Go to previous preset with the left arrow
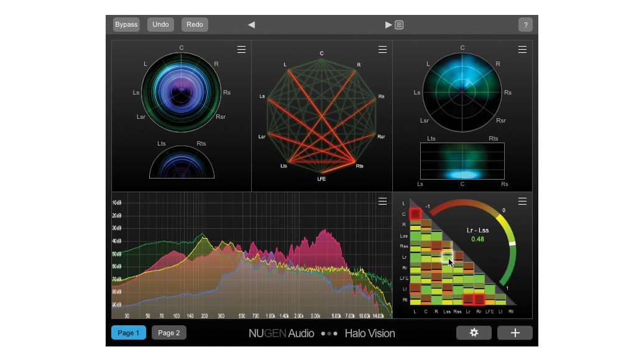The image size is (644, 362). coord(251,24)
